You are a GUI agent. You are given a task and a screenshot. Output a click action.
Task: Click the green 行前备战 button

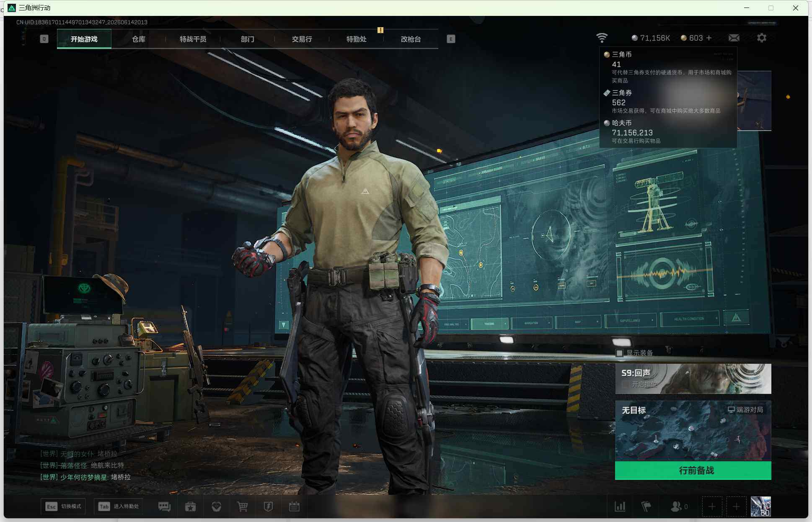coord(693,471)
